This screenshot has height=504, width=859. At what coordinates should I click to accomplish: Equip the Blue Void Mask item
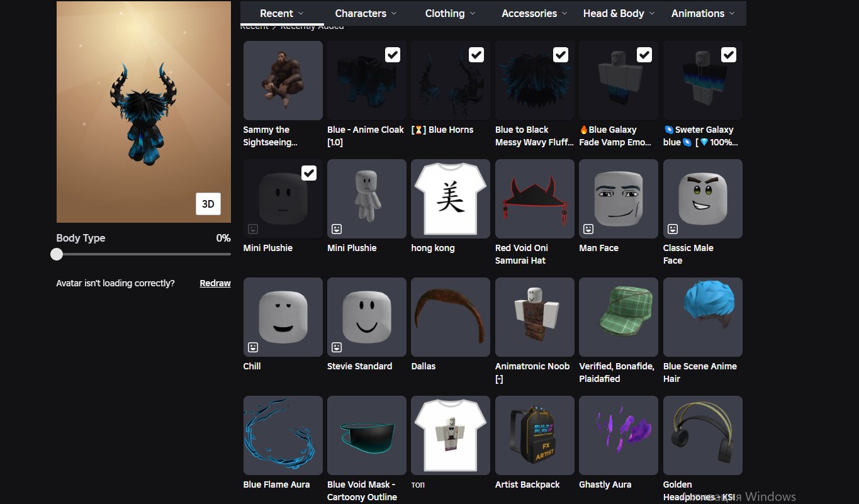(366, 435)
